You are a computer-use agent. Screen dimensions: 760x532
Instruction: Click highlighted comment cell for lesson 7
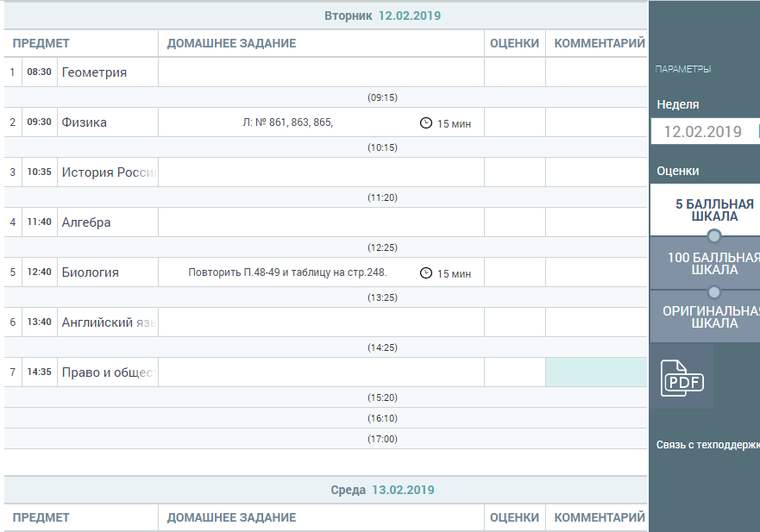(596, 372)
